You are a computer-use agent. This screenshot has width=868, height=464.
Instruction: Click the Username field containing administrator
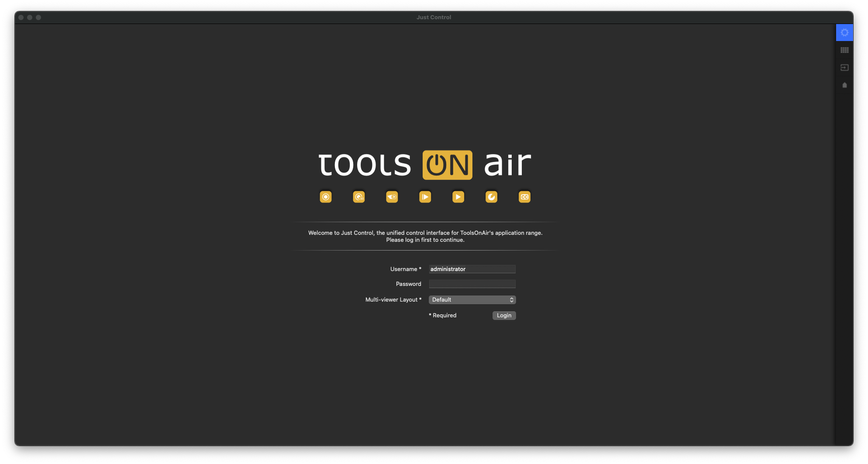(472, 269)
